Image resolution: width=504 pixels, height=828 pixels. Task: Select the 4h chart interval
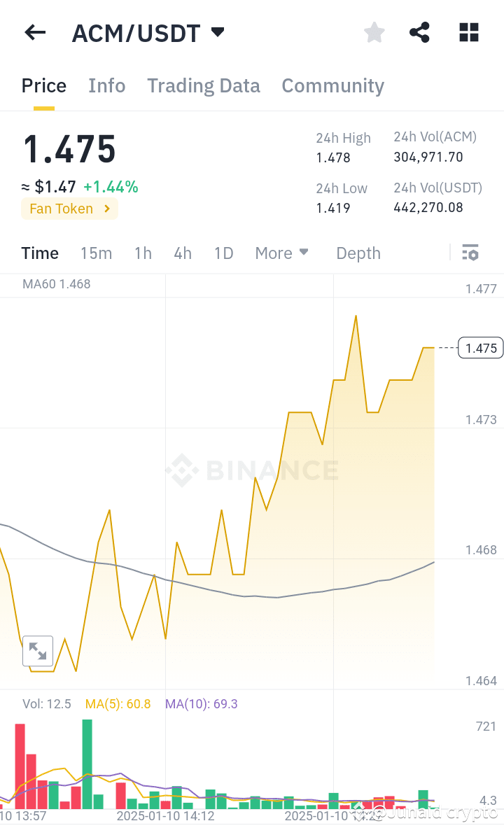pos(183,253)
